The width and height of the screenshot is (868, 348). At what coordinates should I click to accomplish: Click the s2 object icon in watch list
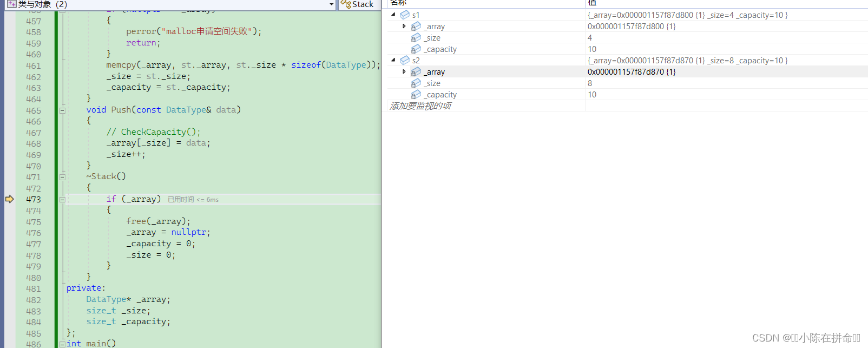[404, 60]
